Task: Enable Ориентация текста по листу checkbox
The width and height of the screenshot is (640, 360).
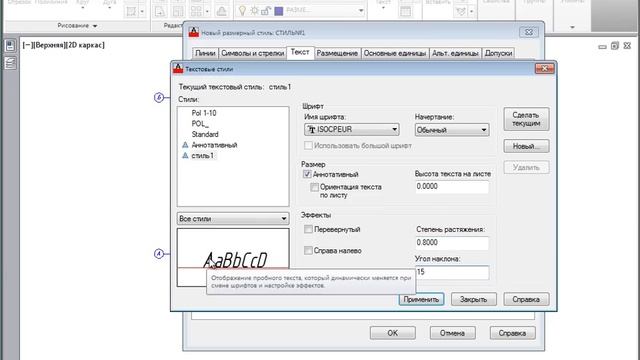Action: pos(314,187)
